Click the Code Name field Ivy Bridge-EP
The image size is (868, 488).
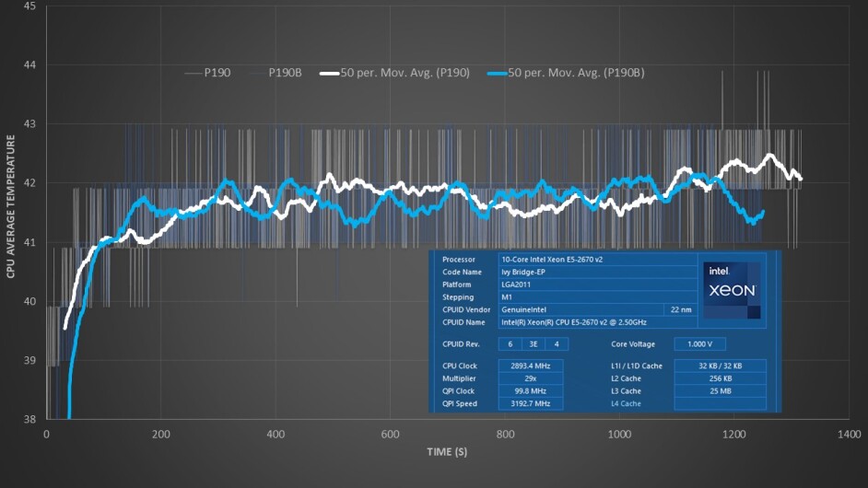[x=596, y=272]
